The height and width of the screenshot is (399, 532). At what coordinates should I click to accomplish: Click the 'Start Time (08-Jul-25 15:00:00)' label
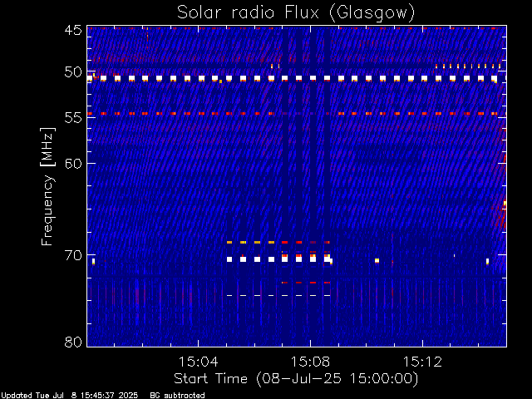pyautogui.click(x=296, y=379)
